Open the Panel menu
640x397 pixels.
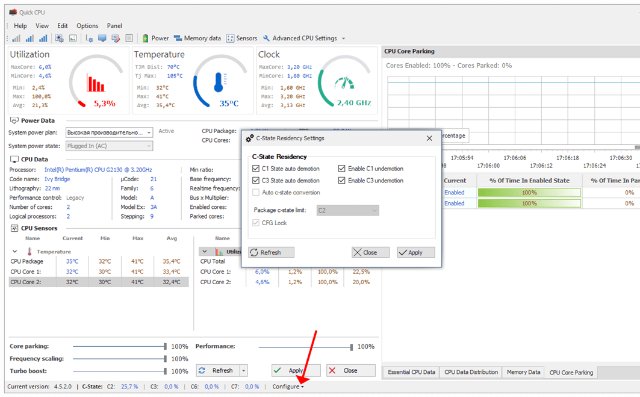pyautogui.click(x=114, y=26)
